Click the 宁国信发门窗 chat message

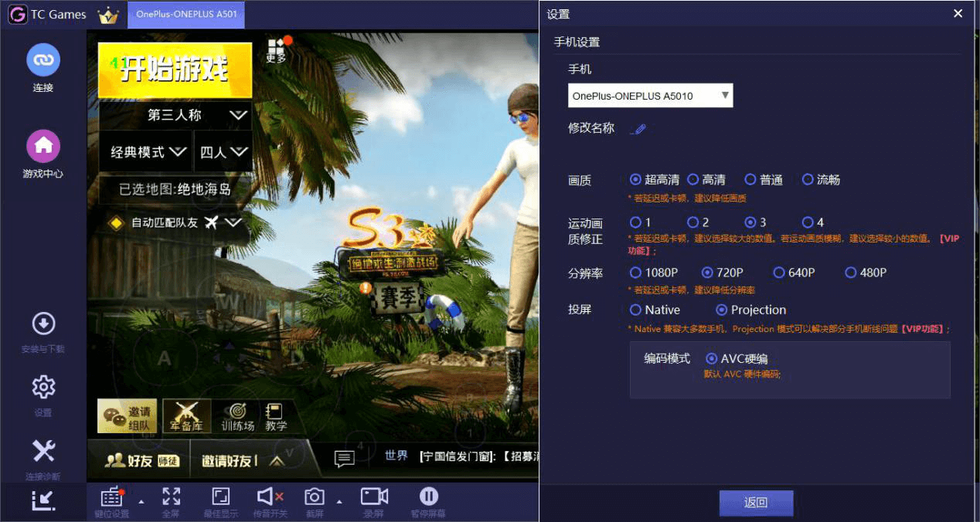coord(478,456)
